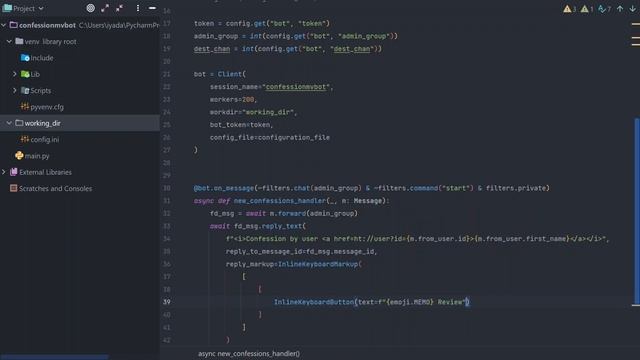Click the config.ini file icon
Viewport: 640px width, 360px height.
click(x=25, y=139)
